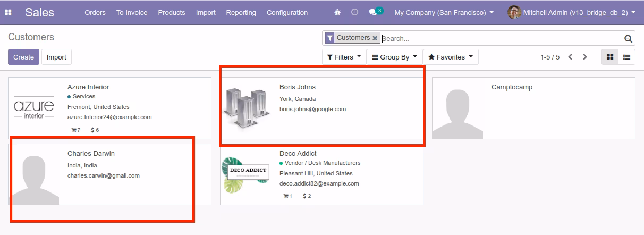Click the Deco Addict name
Image resolution: width=644 pixels, height=235 pixels.
point(298,153)
